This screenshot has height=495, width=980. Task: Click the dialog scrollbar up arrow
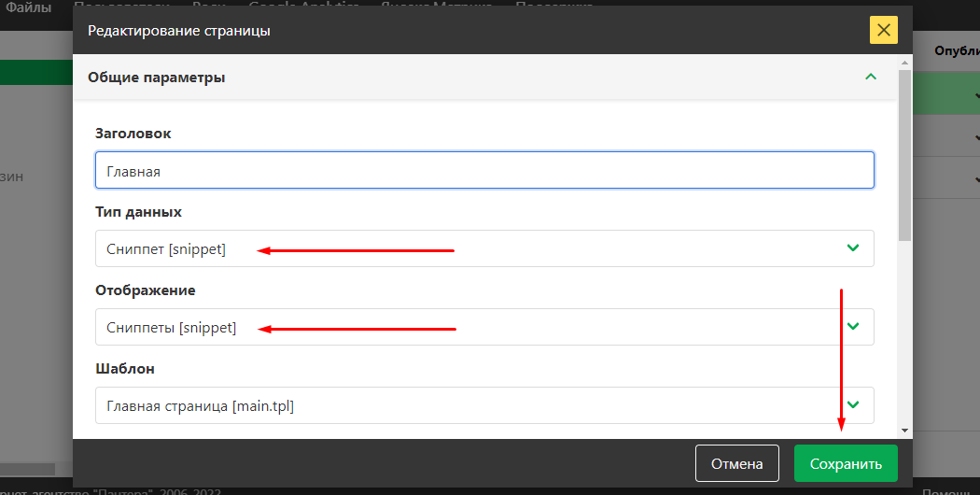coord(903,62)
